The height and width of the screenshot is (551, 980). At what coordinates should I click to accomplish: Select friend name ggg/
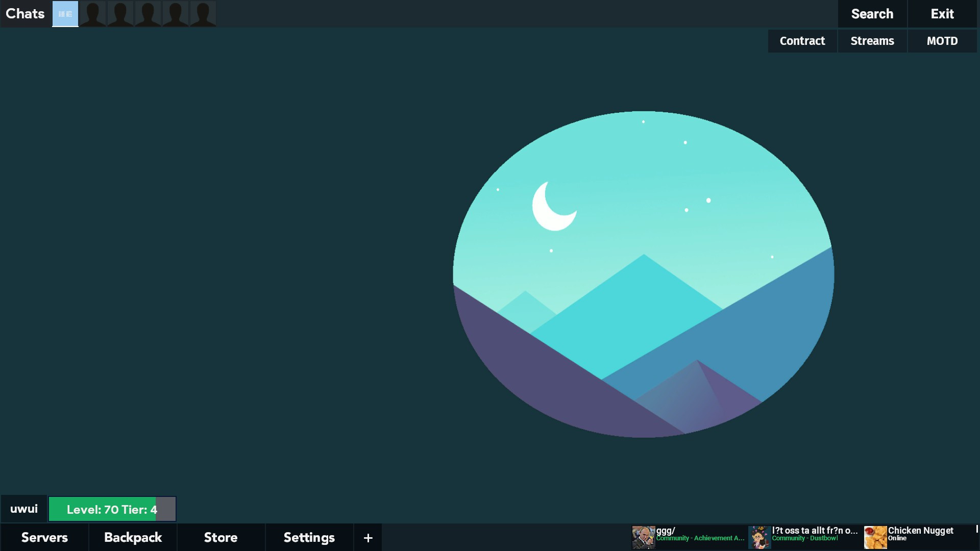pos(666,531)
